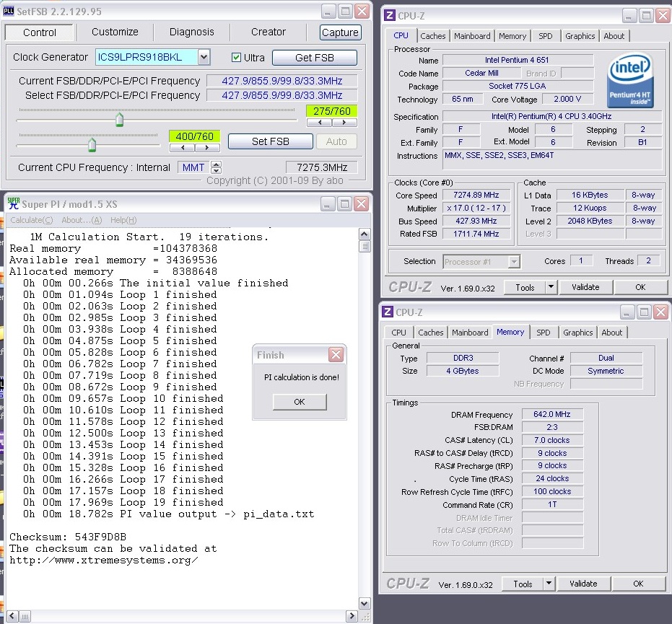Click the Core Speed value 7274.89 MHz
This screenshot has height=624, width=672.
point(476,195)
